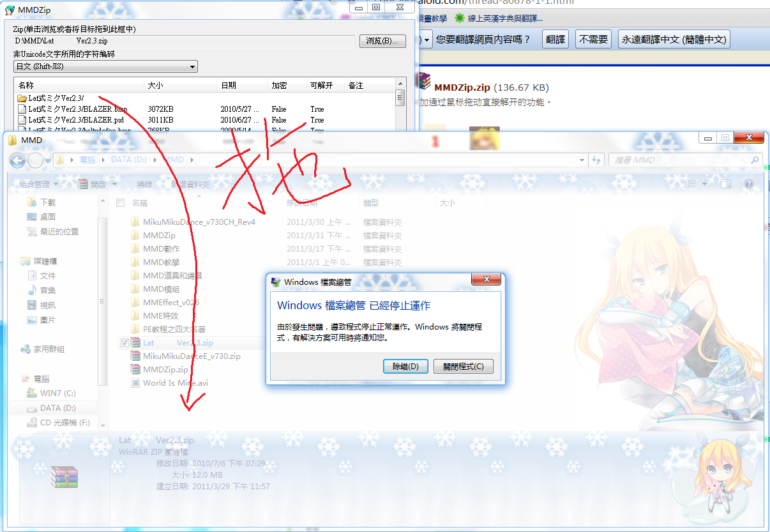Open the 日文 (Shift-JIS) encoding dropdown
The height and width of the screenshot is (532, 770).
click(105, 66)
